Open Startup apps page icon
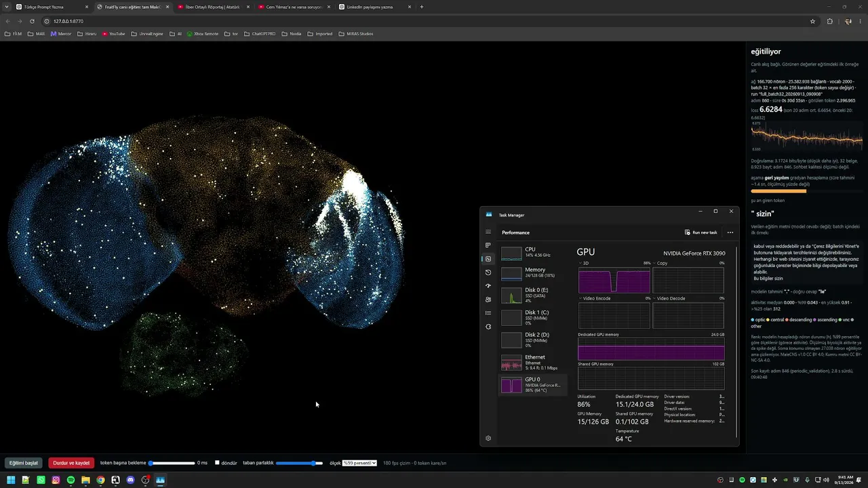The width and height of the screenshot is (868, 488). pyautogui.click(x=488, y=286)
